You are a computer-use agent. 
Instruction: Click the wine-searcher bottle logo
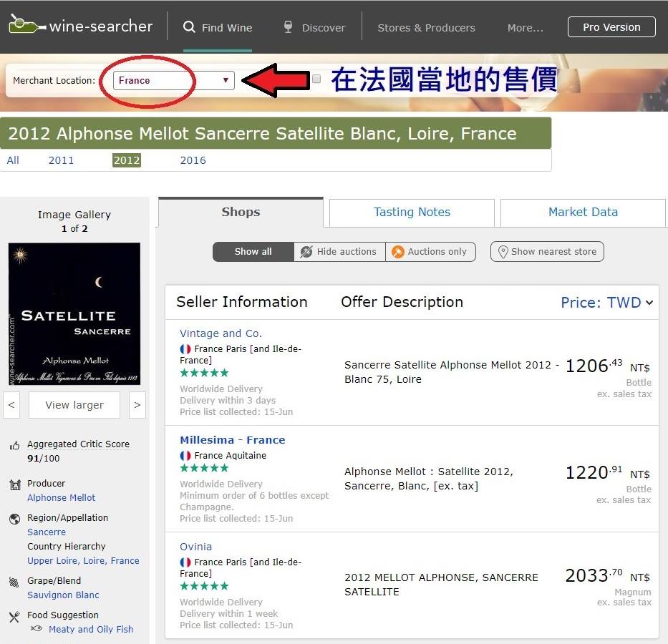point(27,24)
